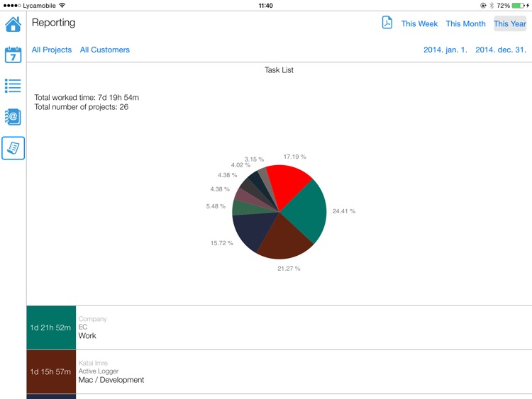Tap the navy 15.72 % pie slice
Screen dimensions: 532x399
(255, 229)
